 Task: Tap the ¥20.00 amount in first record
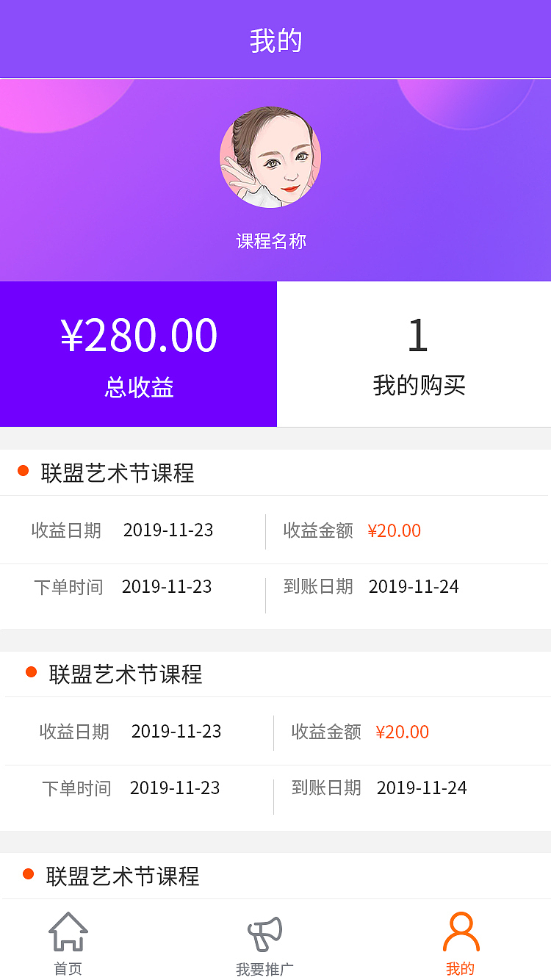point(395,530)
